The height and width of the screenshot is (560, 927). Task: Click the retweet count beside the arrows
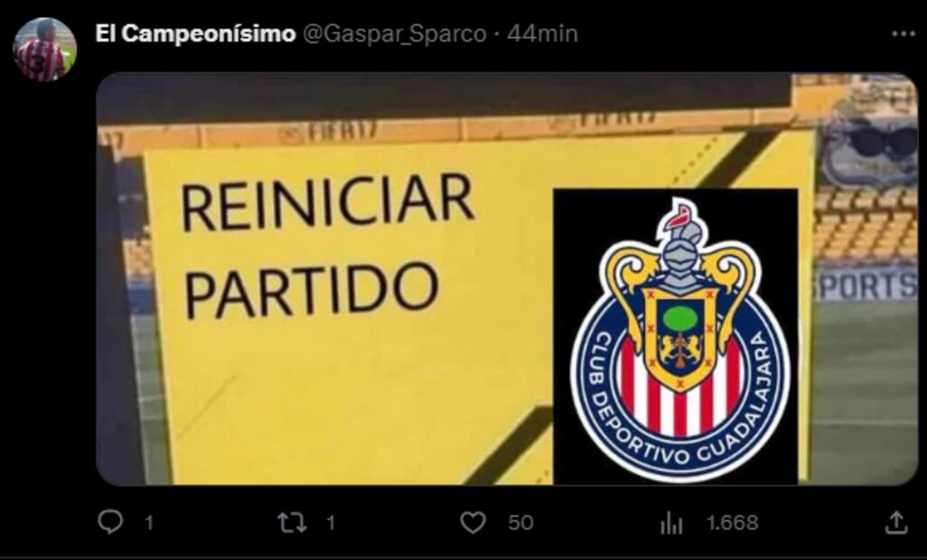tap(331, 523)
